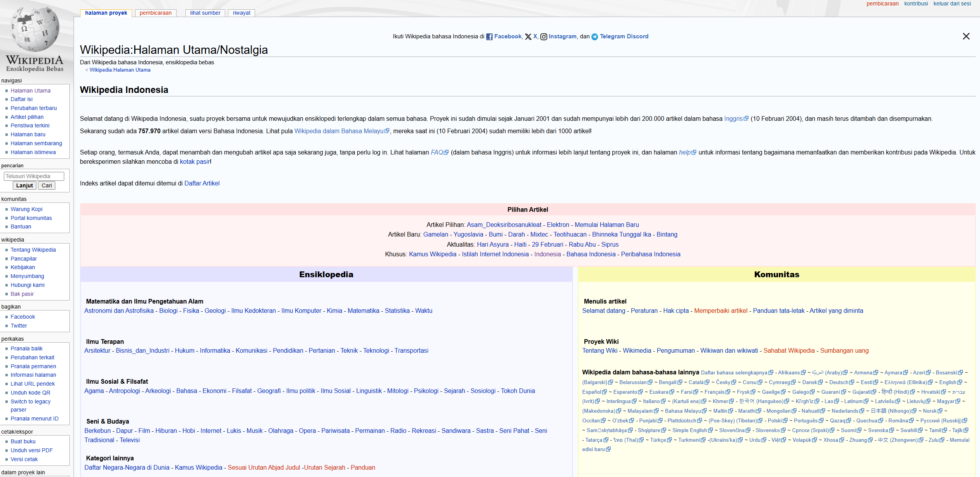
Task: Click Switch to legacy parser
Action: (x=31, y=402)
